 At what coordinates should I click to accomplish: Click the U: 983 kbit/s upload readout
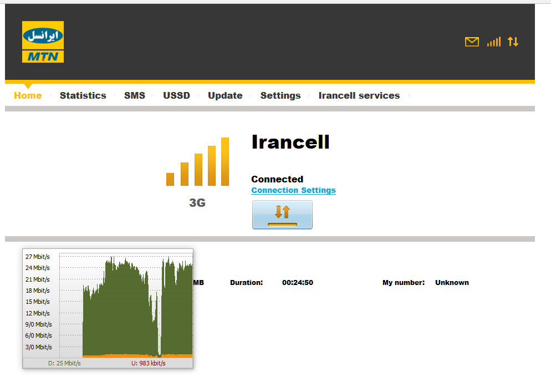point(148,363)
